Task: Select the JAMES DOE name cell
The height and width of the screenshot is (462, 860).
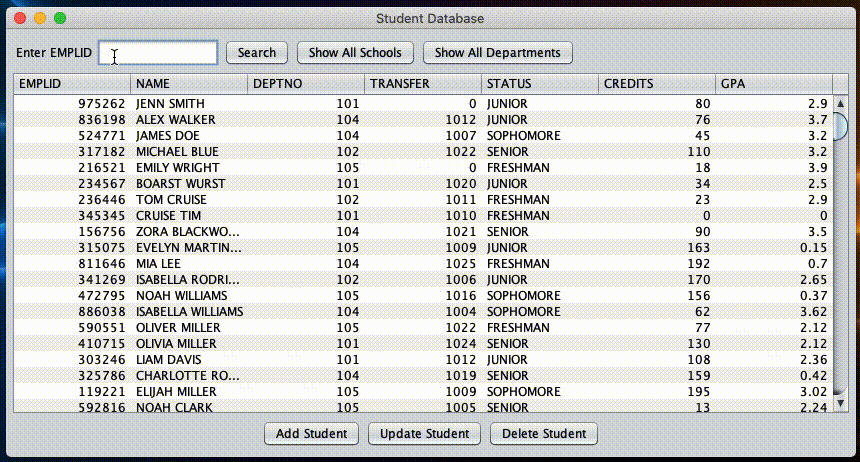Action: 189,136
